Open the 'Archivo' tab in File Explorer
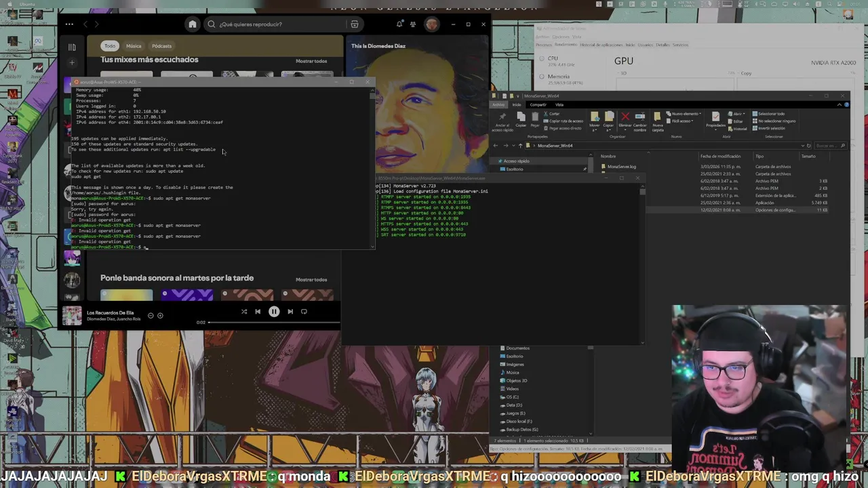The height and width of the screenshot is (488, 868). (498, 104)
